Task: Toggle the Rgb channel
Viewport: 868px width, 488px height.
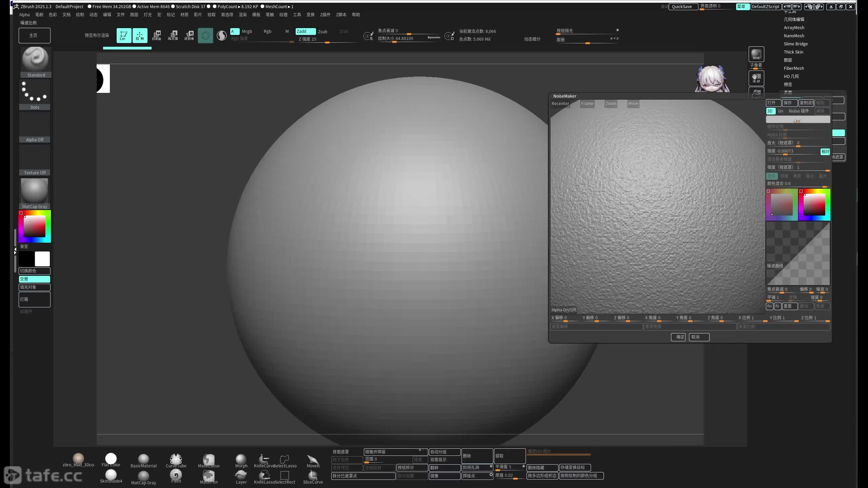Action: (268, 32)
